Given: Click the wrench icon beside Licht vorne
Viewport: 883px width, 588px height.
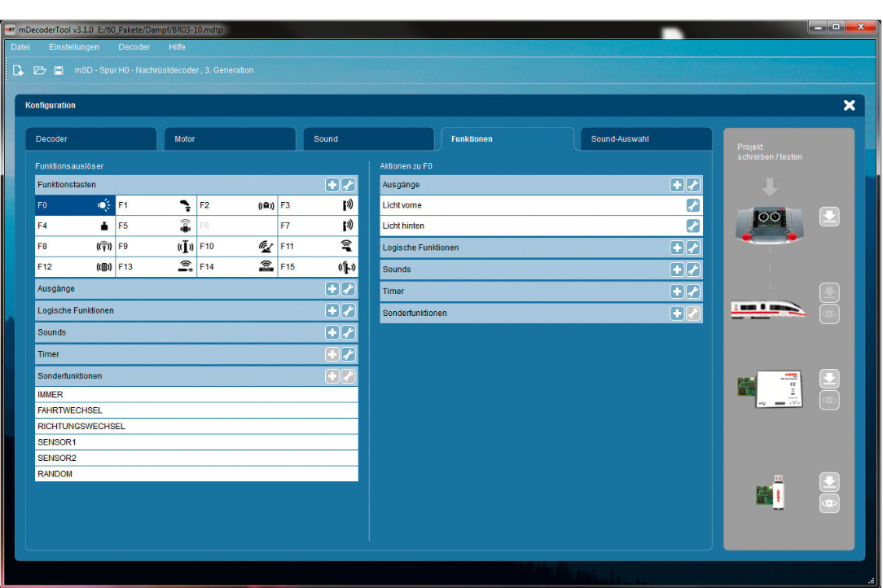Looking at the screenshot, I should tap(693, 206).
